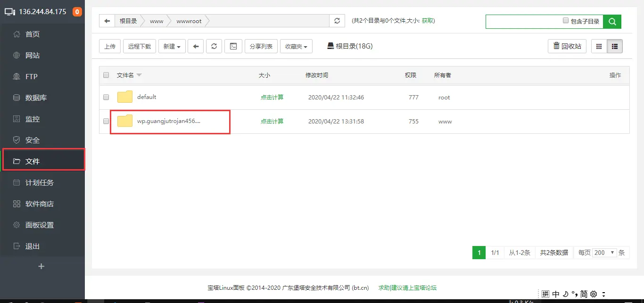Go back using the path bar arrow

pyautogui.click(x=107, y=21)
